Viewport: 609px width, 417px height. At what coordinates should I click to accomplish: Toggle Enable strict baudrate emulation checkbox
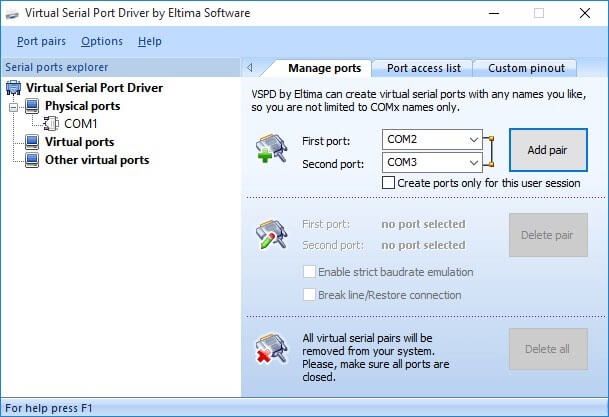coord(309,272)
